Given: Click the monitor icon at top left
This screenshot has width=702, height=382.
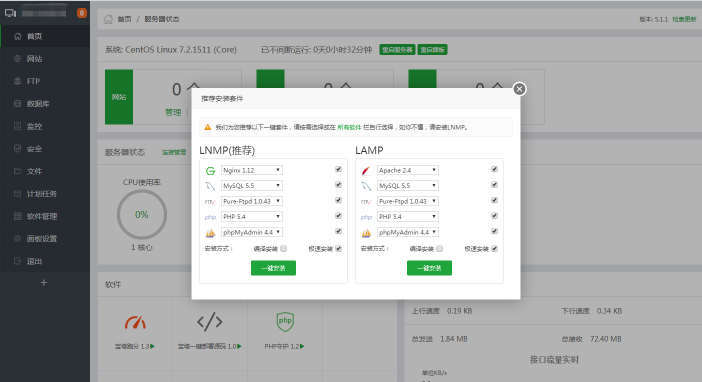Looking at the screenshot, I should coord(10,13).
